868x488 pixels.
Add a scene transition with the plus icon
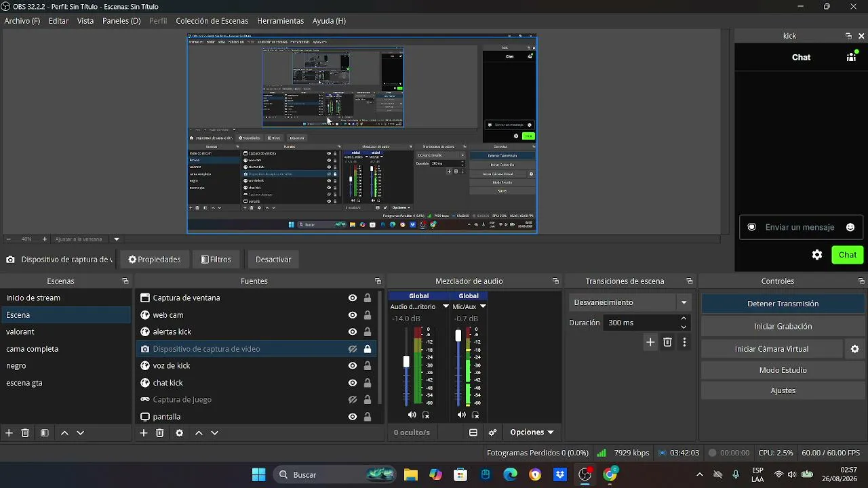point(650,342)
